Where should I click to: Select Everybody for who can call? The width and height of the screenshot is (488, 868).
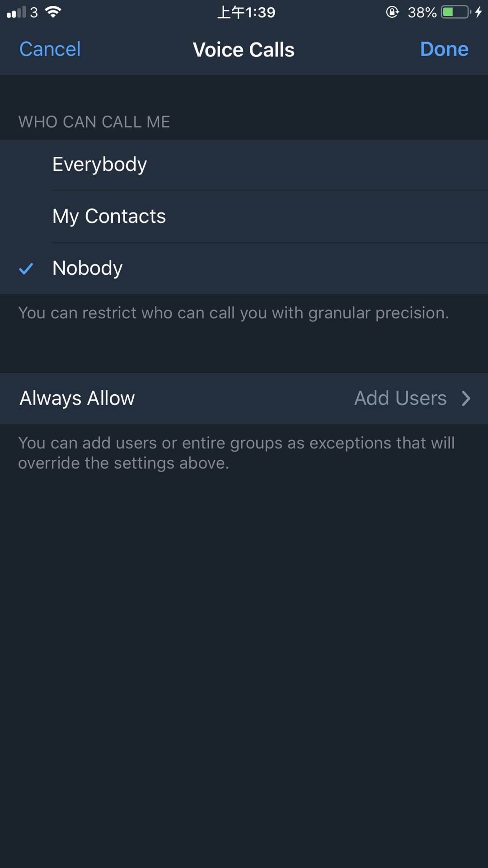click(244, 165)
